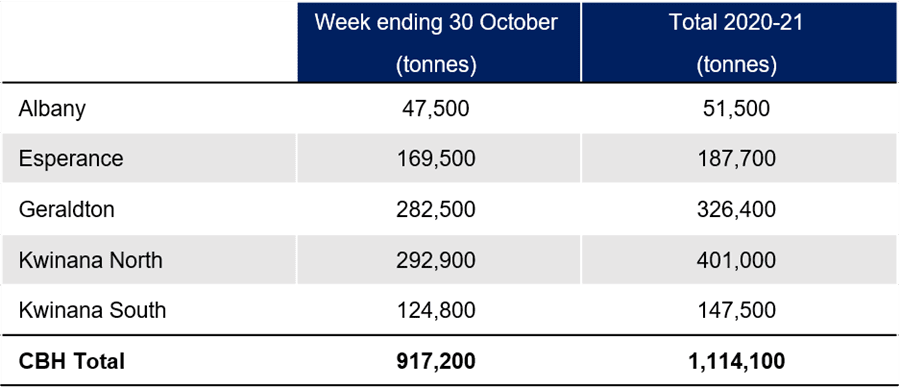Click Kwinana North weekly value 292,900
This screenshot has height=388, width=900.
(x=436, y=260)
